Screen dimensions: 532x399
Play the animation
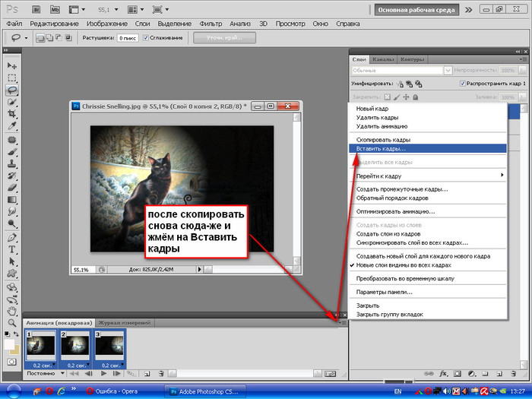tap(104, 374)
